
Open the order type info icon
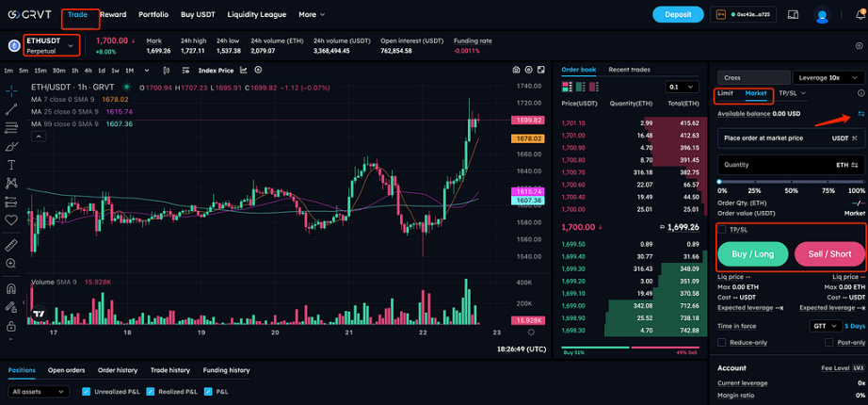(x=860, y=93)
